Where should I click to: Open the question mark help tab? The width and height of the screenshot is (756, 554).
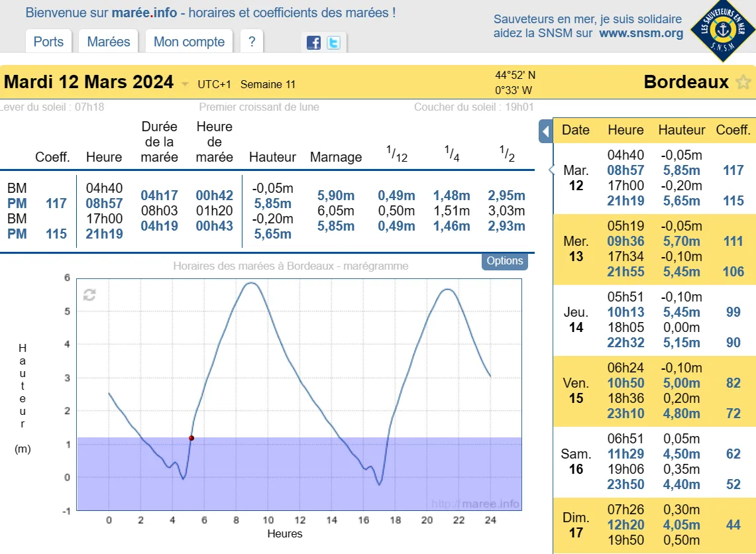pyautogui.click(x=252, y=42)
